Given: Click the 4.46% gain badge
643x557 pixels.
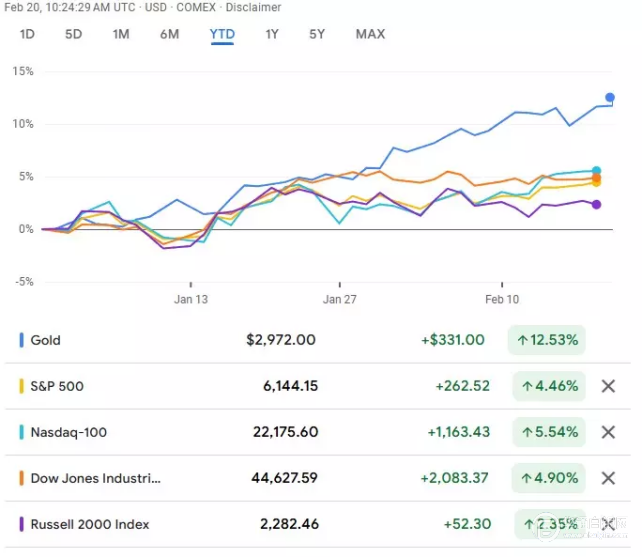Looking at the screenshot, I should click(x=549, y=386).
